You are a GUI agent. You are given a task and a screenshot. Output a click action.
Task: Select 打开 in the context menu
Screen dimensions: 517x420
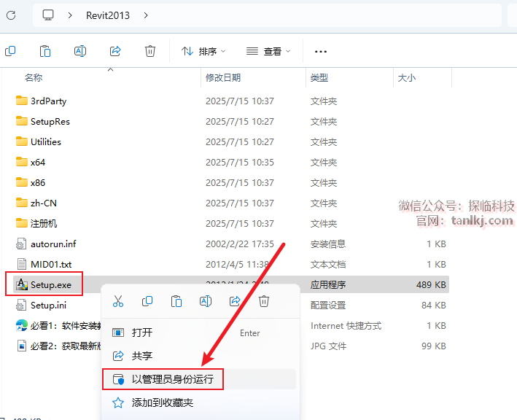tap(142, 332)
